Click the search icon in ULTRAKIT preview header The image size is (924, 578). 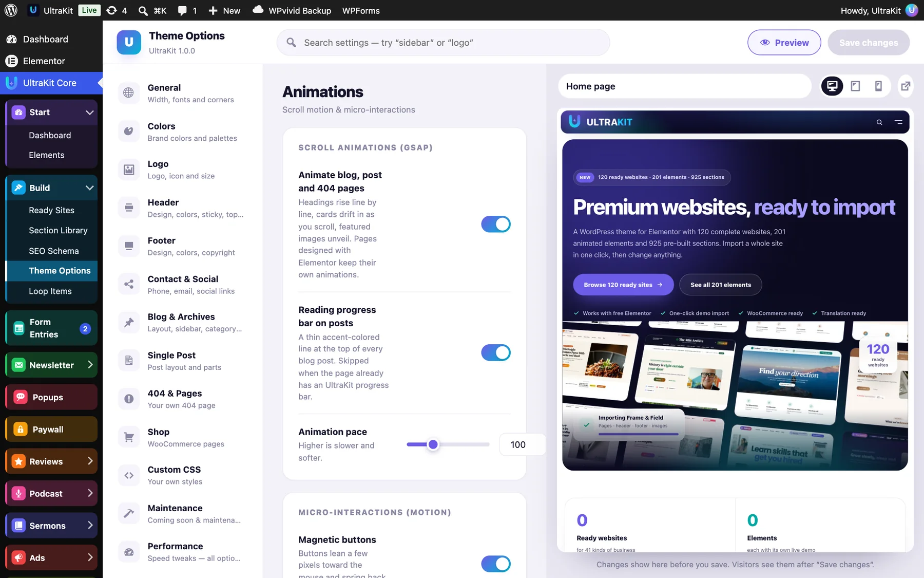pos(879,122)
